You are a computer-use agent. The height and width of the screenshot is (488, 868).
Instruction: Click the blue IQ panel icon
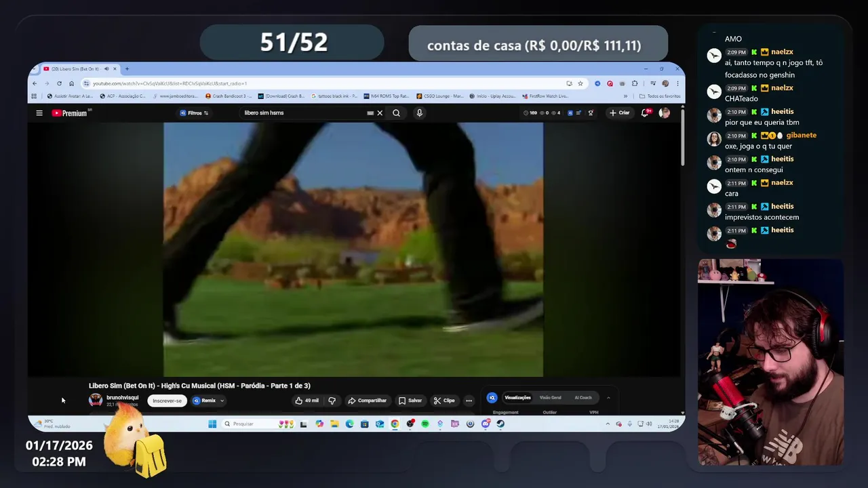[x=492, y=398]
